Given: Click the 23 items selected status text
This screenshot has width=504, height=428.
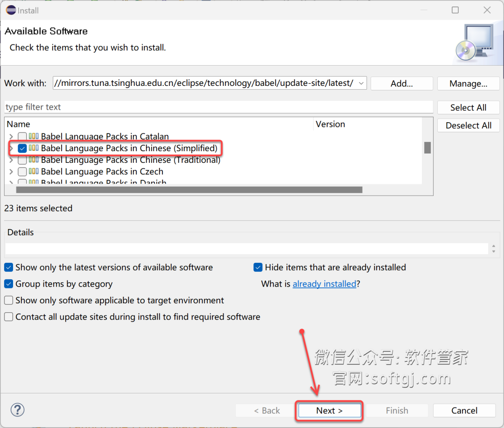Looking at the screenshot, I should 38,208.
